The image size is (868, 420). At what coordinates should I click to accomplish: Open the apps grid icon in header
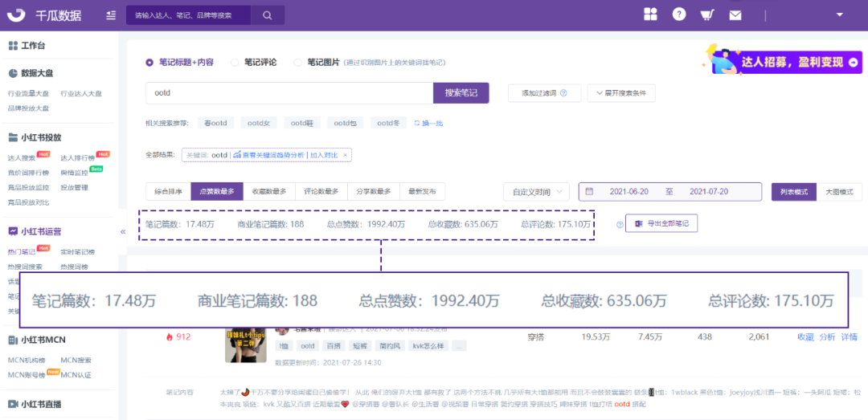651,14
